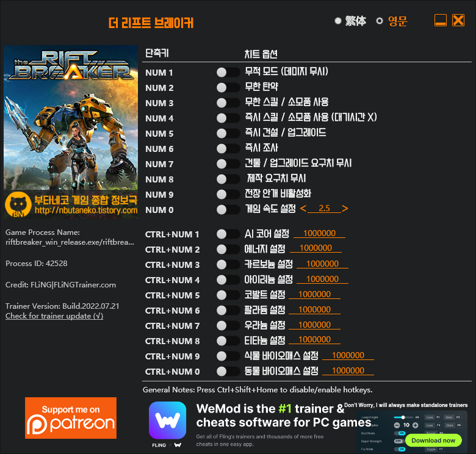The height and width of the screenshot is (454, 476).
Task: Click the 동물 바이오매스 value field
Action: coord(348,370)
